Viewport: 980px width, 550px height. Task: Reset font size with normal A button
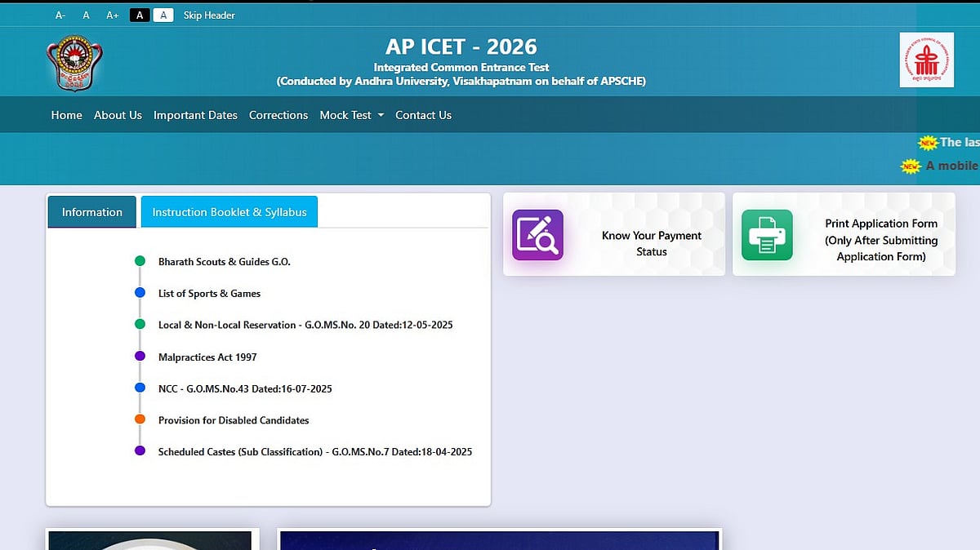(x=86, y=16)
